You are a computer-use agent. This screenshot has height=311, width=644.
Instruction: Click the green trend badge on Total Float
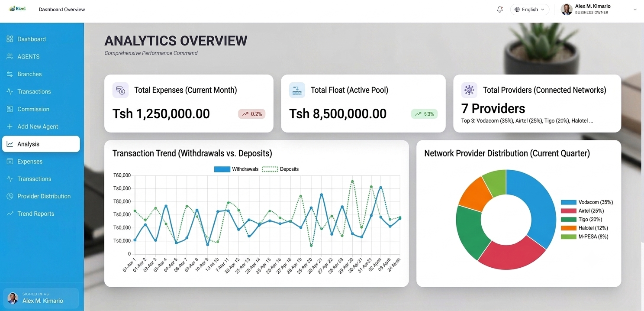point(424,114)
